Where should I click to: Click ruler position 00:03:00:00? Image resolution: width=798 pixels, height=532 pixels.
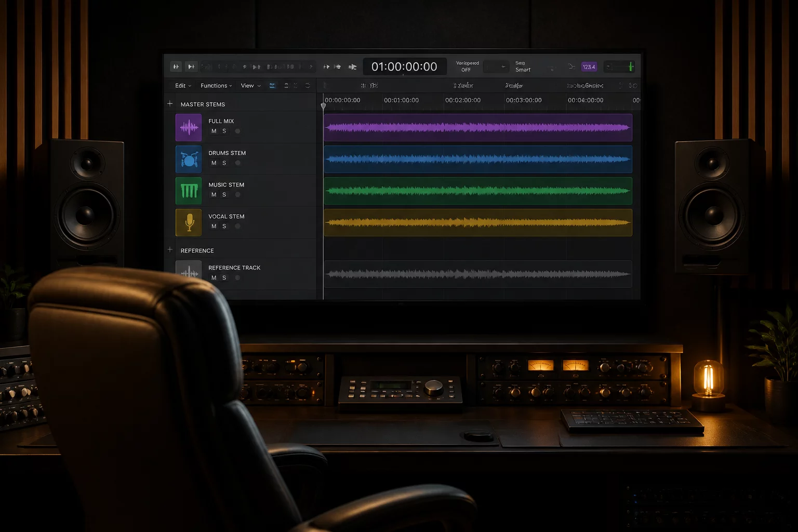point(524,100)
